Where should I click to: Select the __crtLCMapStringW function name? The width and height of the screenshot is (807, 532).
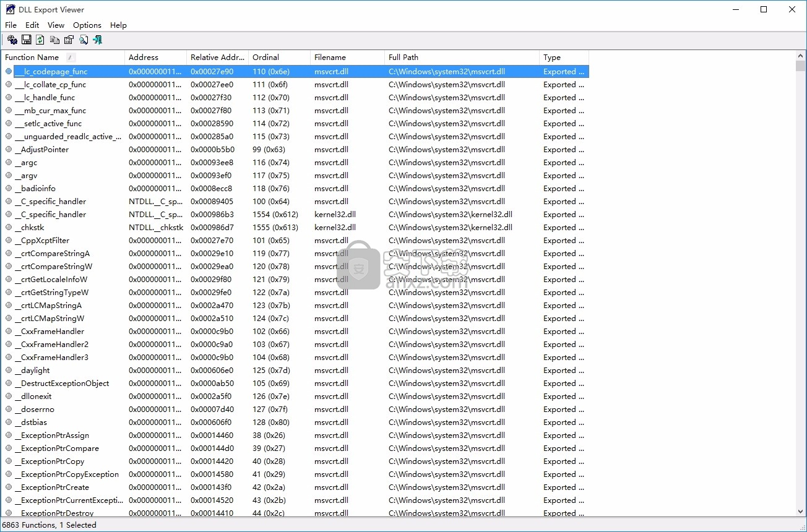[50, 319]
